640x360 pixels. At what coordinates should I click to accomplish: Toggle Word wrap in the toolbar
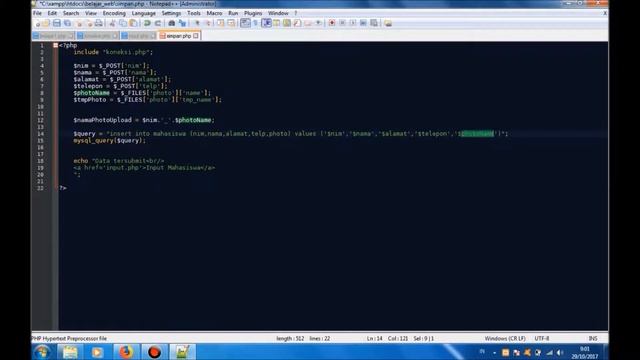coord(245,23)
